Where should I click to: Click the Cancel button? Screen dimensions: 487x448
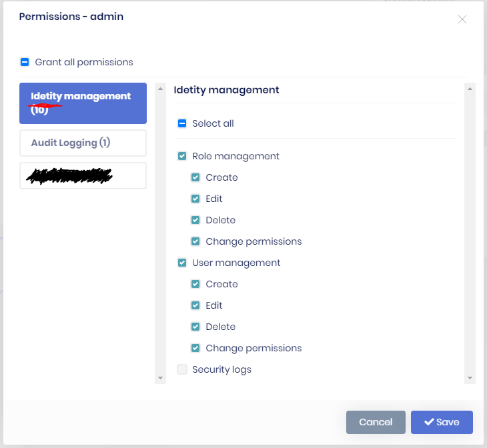[376, 422]
